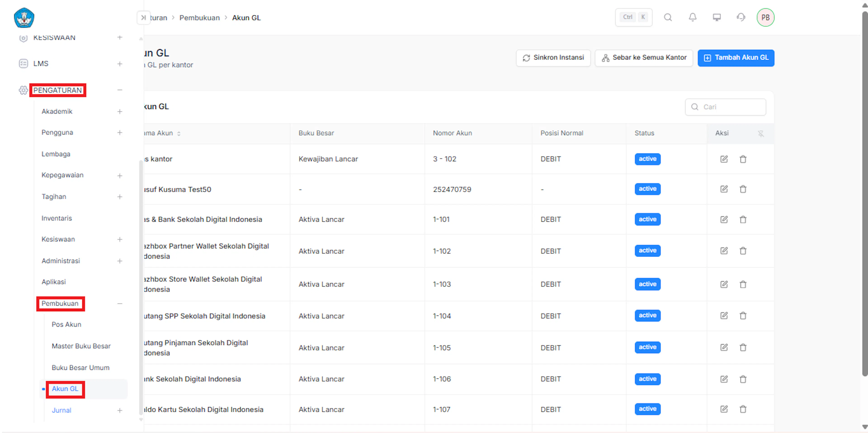868x433 pixels.
Task: Toggle the unpin column icon in Aksi header
Action: coord(761,134)
